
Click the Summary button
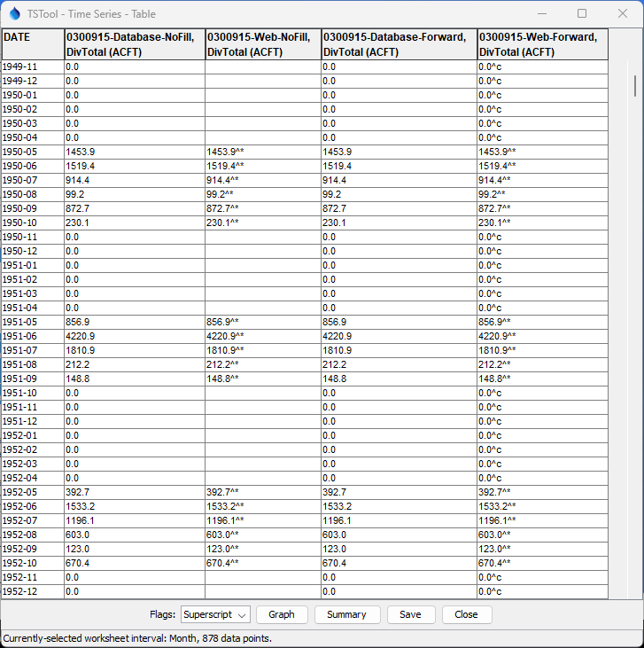[x=347, y=614]
